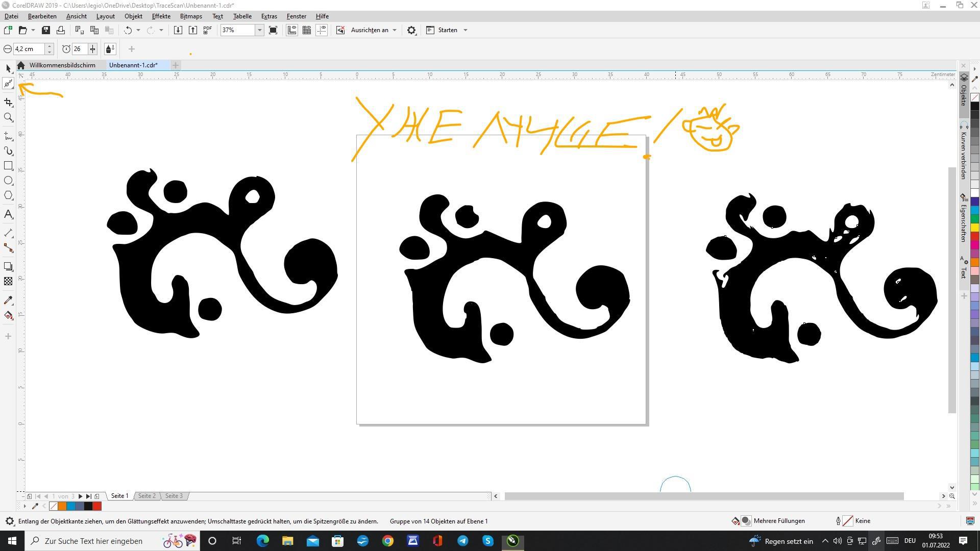The image size is (980, 551).
Task: Toggle rulers display button
Action: [291, 30]
